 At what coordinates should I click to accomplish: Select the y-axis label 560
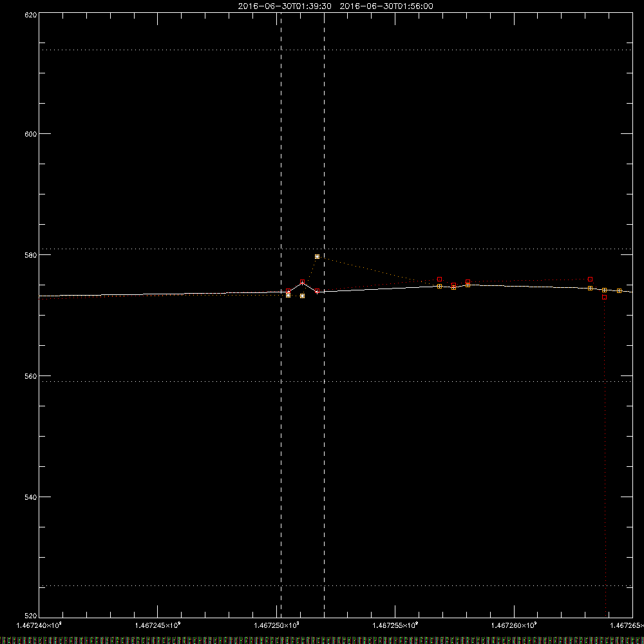click(x=31, y=376)
